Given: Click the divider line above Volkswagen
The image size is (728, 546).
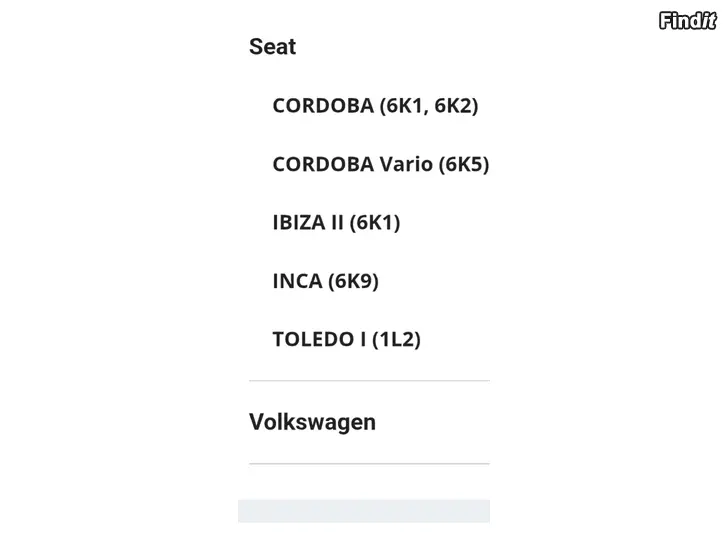Looking at the screenshot, I should pos(369,381).
